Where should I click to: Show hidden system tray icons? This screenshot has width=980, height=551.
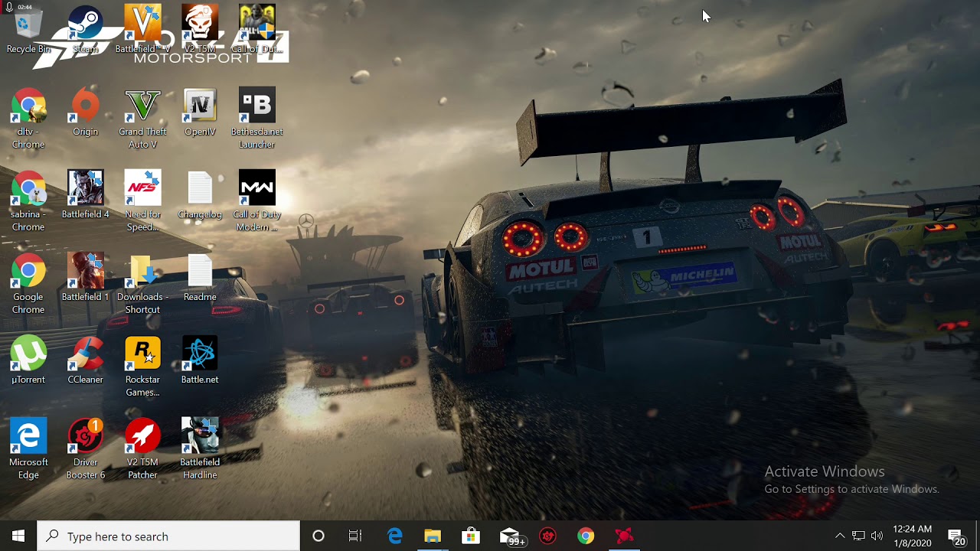click(840, 536)
